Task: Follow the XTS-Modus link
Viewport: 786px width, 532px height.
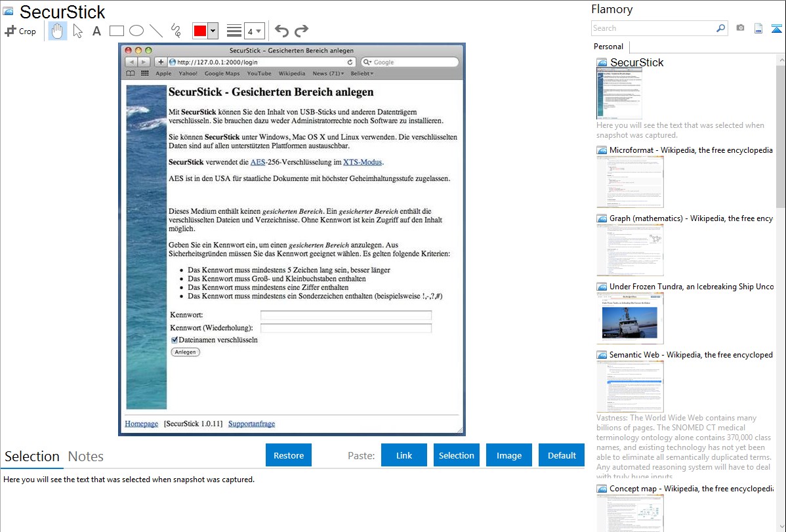Action: point(362,162)
